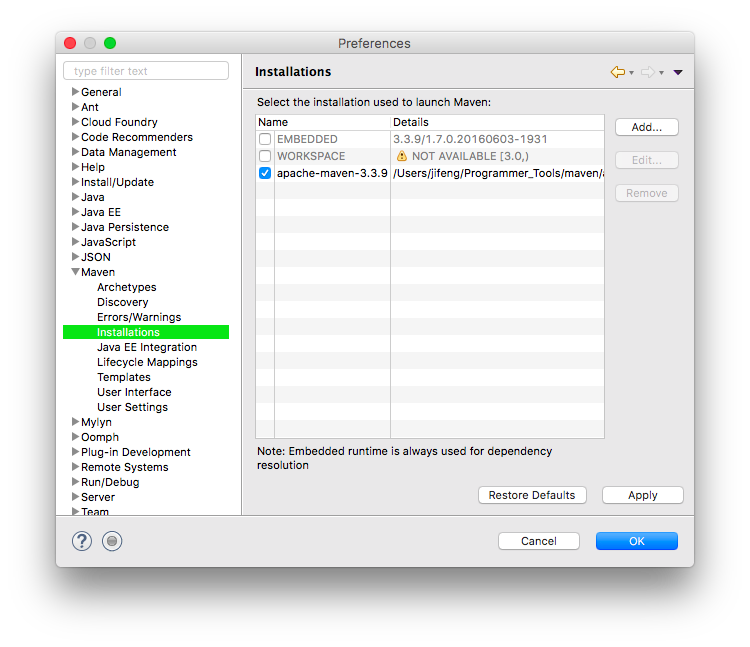Select the Java Persistence item
Screen dimensions: 750x647
(x=125, y=227)
